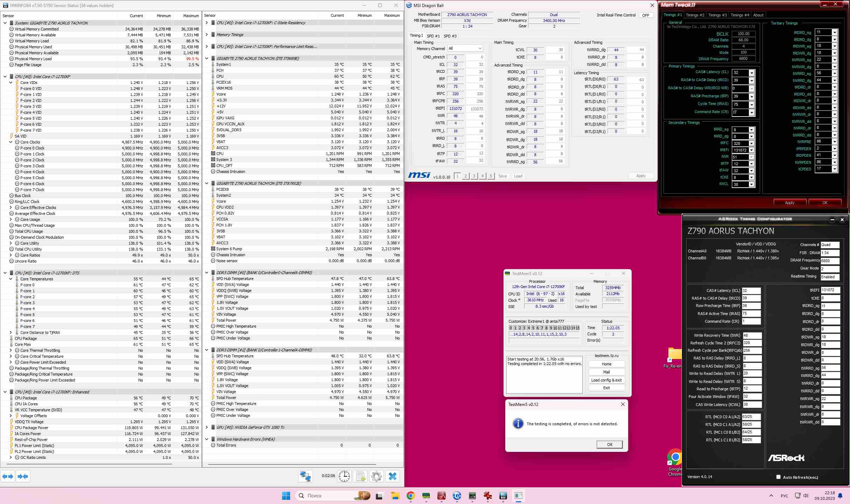This screenshot has width=850, height=504.
Task: Switch to the Timings #2 tab
Action: click(695, 15)
